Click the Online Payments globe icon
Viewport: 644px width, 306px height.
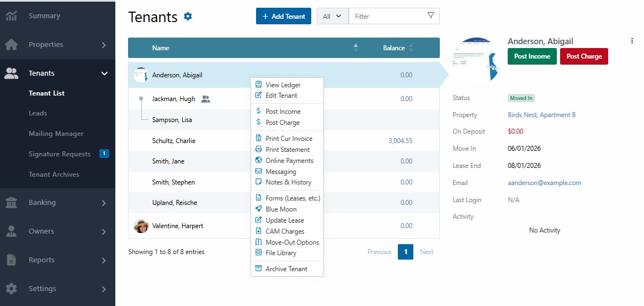click(258, 160)
